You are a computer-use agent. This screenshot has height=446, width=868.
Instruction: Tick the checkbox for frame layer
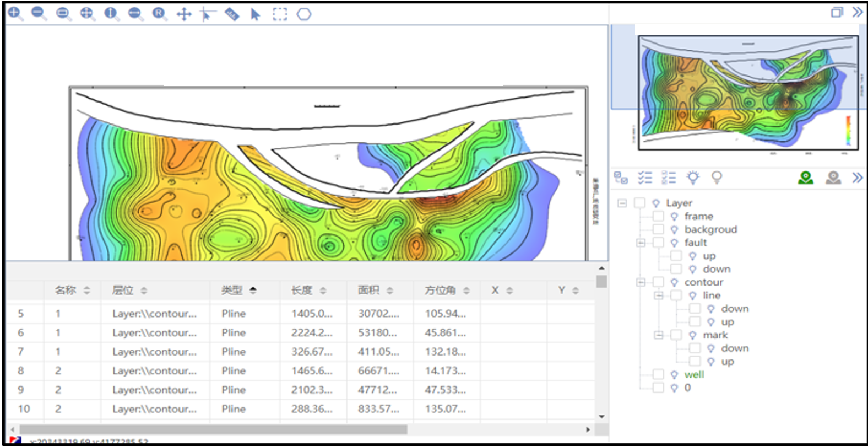[658, 216]
